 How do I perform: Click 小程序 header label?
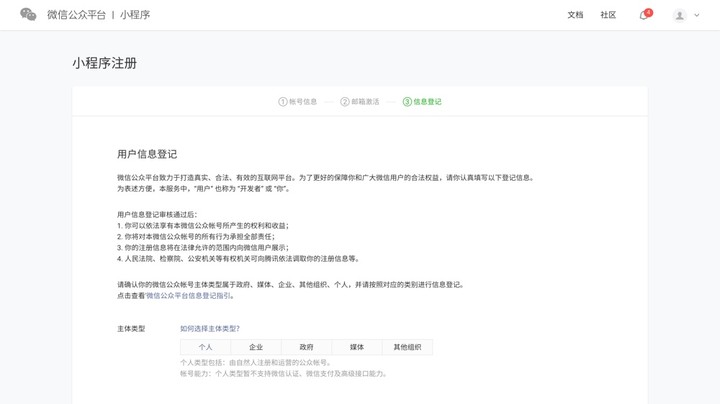(x=135, y=15)
